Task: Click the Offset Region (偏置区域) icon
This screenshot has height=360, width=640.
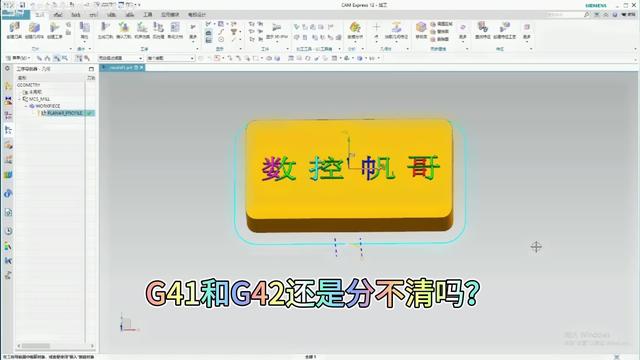Action: [433, 24]
